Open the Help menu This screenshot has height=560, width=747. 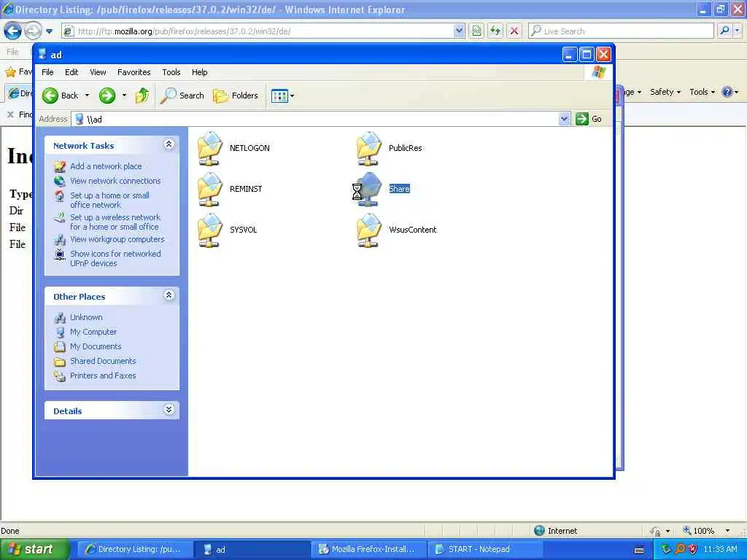[200, 72]
